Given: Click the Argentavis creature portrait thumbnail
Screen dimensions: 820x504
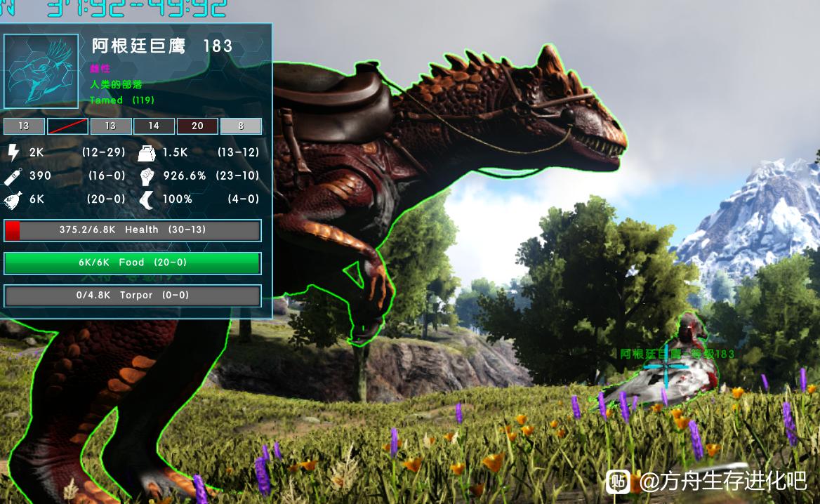Looking at the screenshot, I should pyautogui.click(x=41, y=71).
